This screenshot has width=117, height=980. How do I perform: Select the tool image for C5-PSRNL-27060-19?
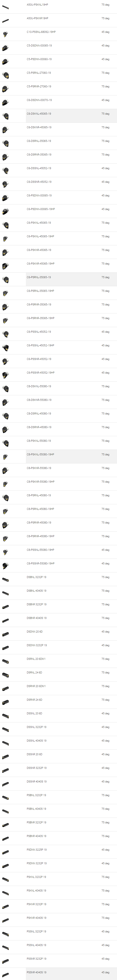pyautogui.click(x=5, y=75)
